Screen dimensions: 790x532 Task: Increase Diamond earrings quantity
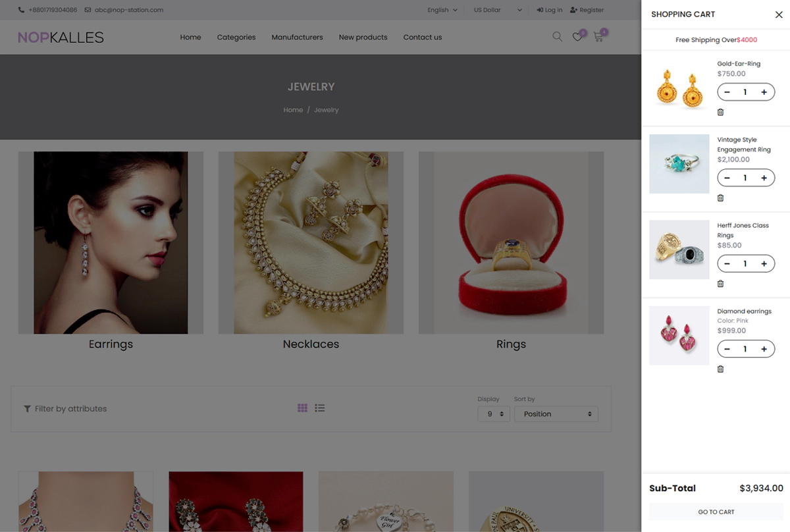click(x=764, y=349)
